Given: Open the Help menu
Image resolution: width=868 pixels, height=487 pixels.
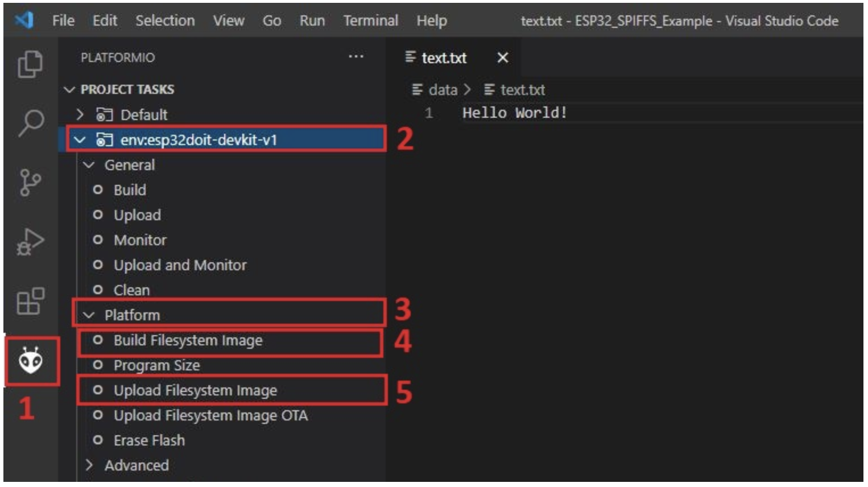Looking at the screenshot, I should click(432, 21).
